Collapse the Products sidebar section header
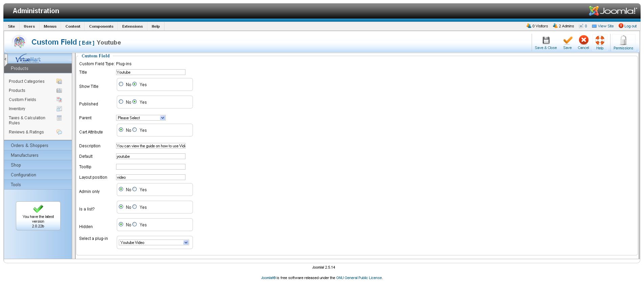 click(38, 68)
